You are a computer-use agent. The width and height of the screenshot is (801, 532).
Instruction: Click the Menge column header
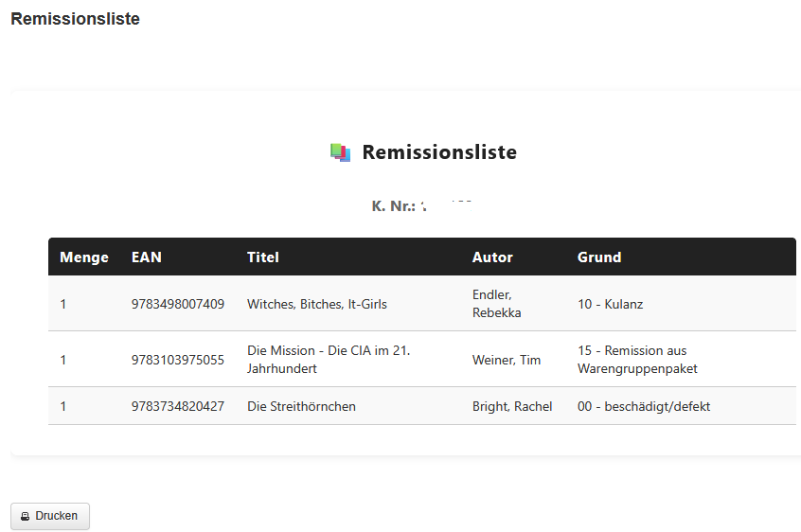click(x=84, y=257)
